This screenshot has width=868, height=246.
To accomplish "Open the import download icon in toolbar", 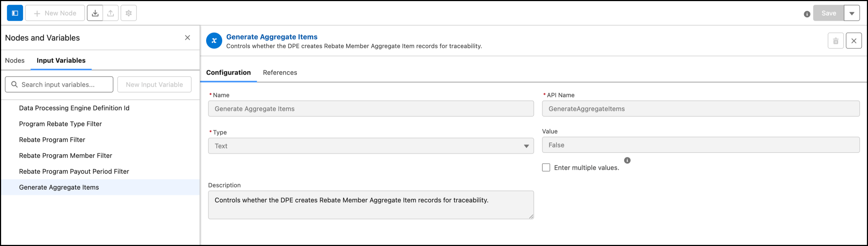I will pyautogui.click(x=95, y=13).
